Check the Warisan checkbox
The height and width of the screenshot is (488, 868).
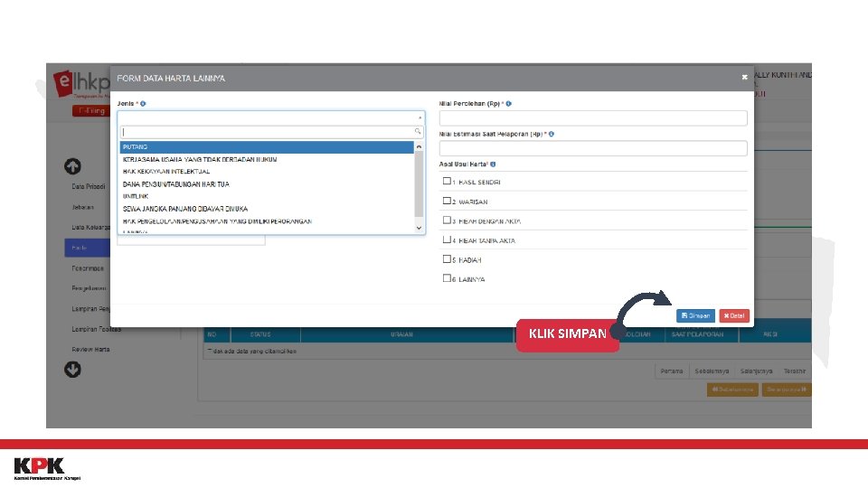point(447,201)
